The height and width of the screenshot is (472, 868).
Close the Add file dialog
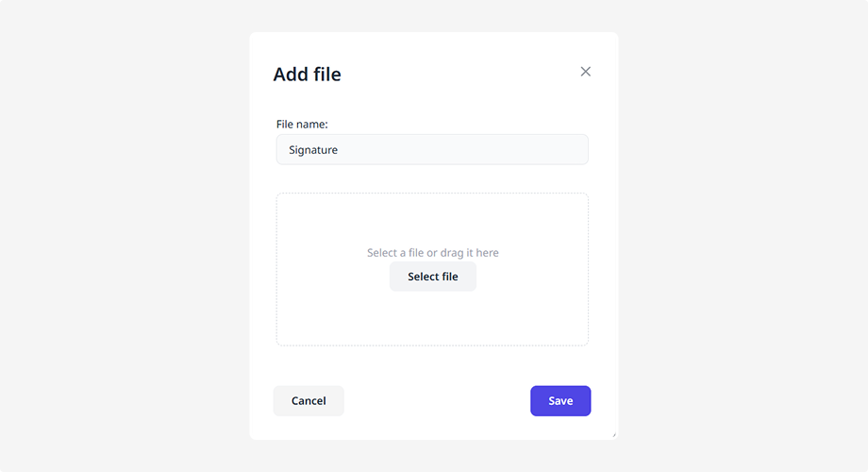585,72
